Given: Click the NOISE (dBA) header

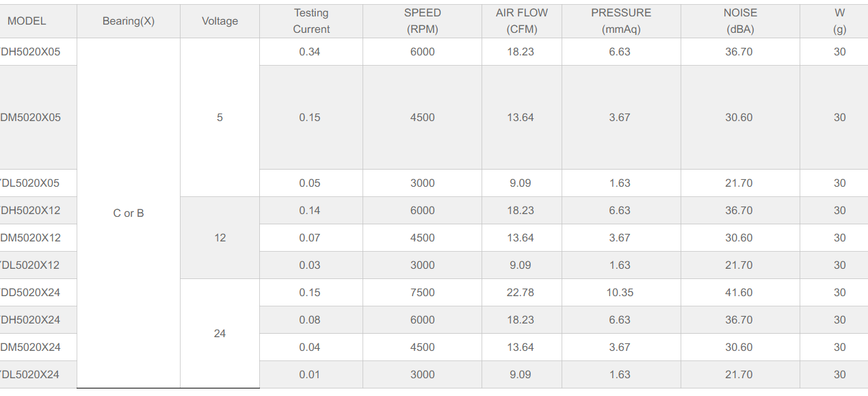Looking at the screenshot, I should pos(740,21).
